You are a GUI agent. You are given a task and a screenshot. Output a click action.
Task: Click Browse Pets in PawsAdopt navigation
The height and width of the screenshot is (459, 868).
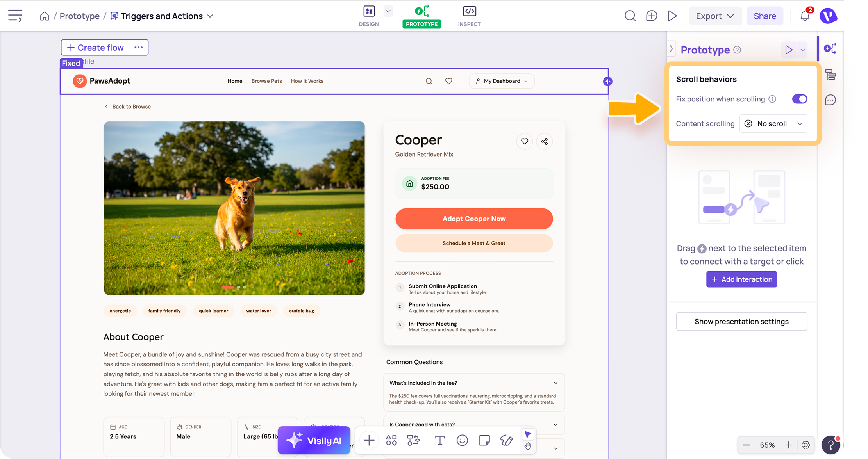point(267,81)
